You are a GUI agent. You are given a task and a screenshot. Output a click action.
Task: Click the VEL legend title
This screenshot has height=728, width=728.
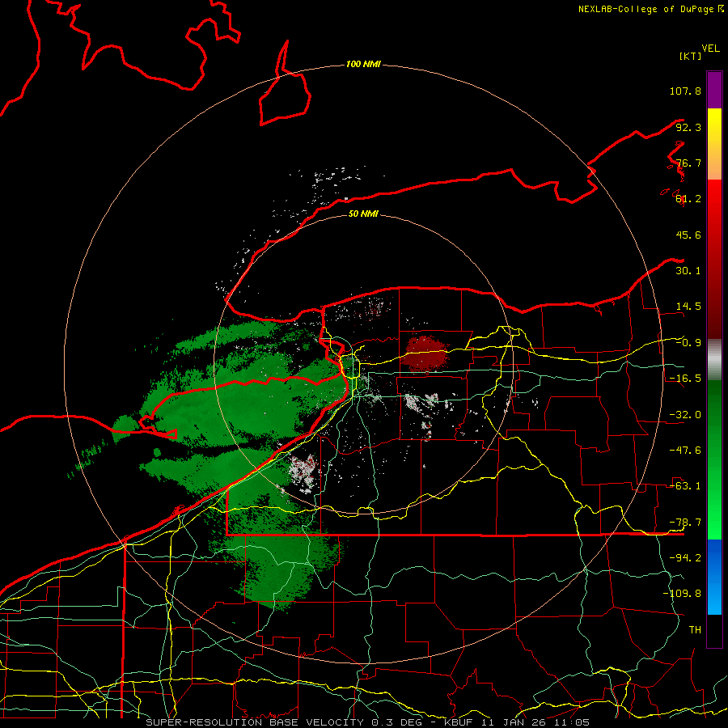point(711,49)
